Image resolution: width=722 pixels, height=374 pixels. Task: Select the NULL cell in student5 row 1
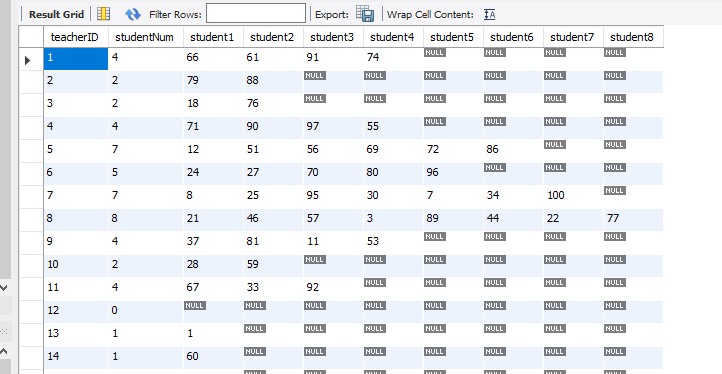tap(435, 53)
